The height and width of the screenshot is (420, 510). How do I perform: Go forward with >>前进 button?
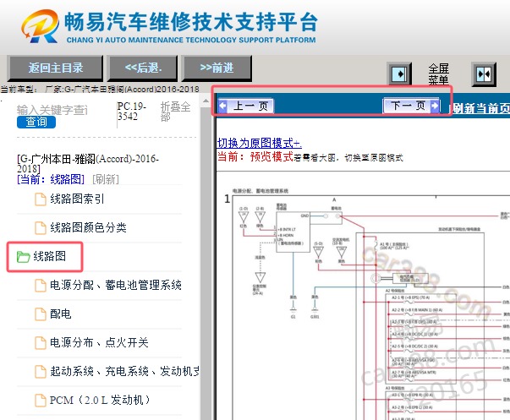[x=217, y=68]
